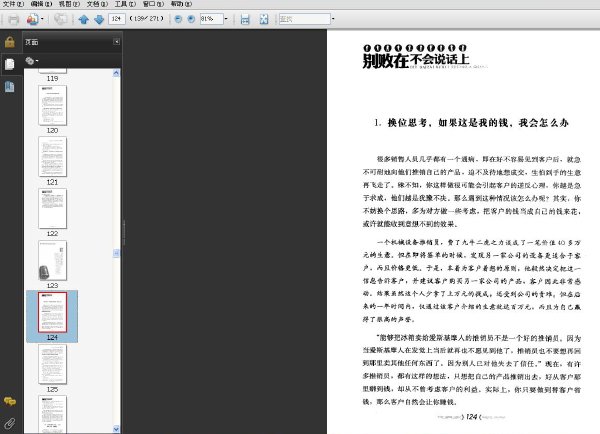Viewport: 600px width, 434px height.
Task: Click the security lock icon in sidebar
Action: 10,42
